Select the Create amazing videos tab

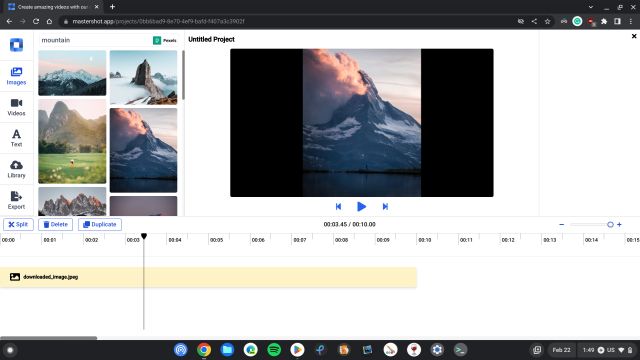pyautogui.click(x=53, y=7)
